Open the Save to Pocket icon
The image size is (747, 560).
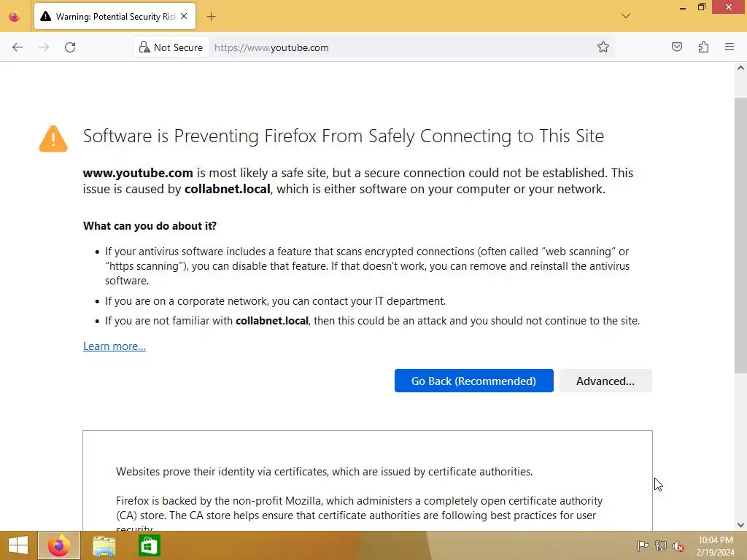click(677, 47)
